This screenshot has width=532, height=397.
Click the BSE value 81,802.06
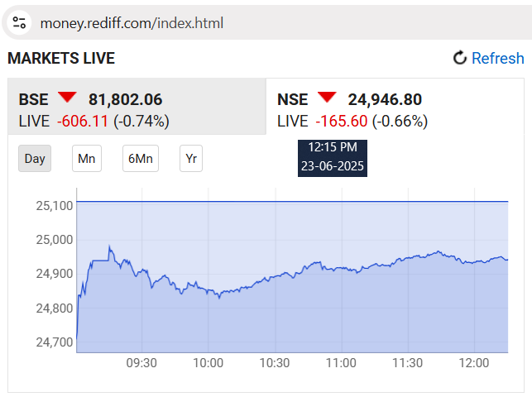click(126, 100)
